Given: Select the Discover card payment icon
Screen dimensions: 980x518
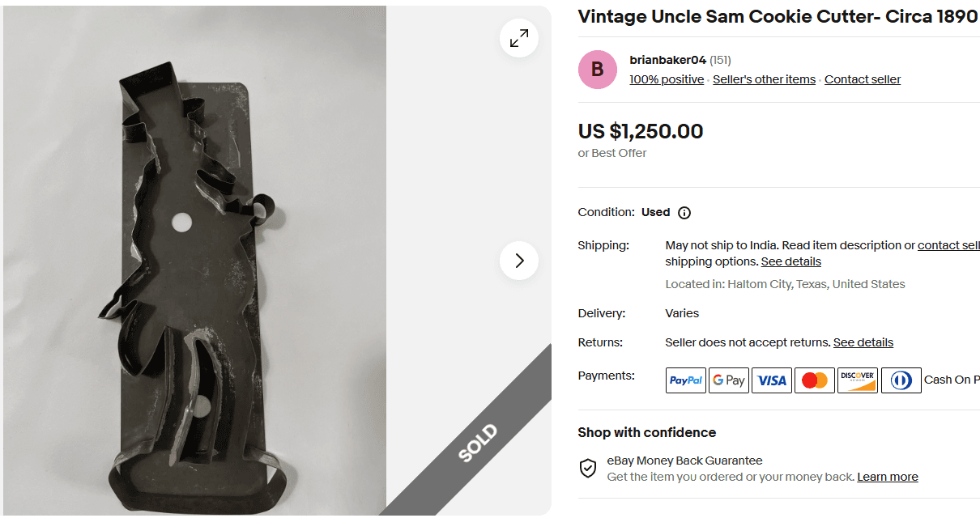Looking at the screenshot, I should (857, 380).
